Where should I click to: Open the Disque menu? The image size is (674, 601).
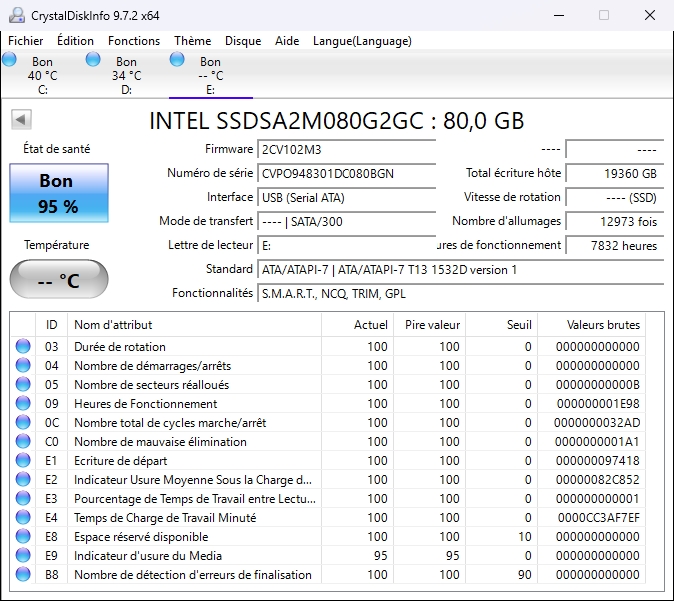tap(243, 41)
